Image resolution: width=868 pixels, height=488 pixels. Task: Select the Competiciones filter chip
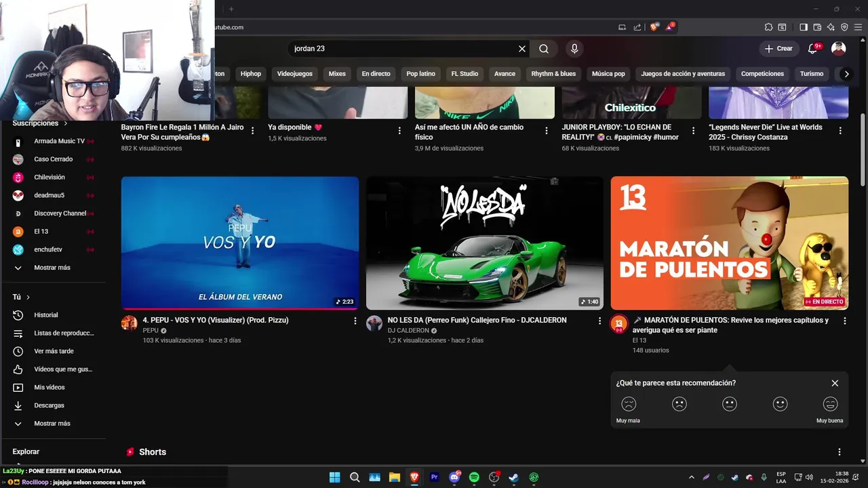click(x=762, y=74)
